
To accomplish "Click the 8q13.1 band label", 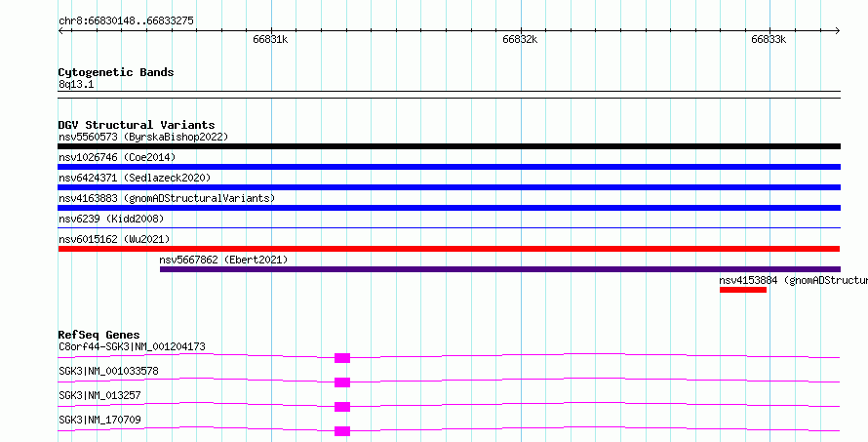I will pos(76,85).
